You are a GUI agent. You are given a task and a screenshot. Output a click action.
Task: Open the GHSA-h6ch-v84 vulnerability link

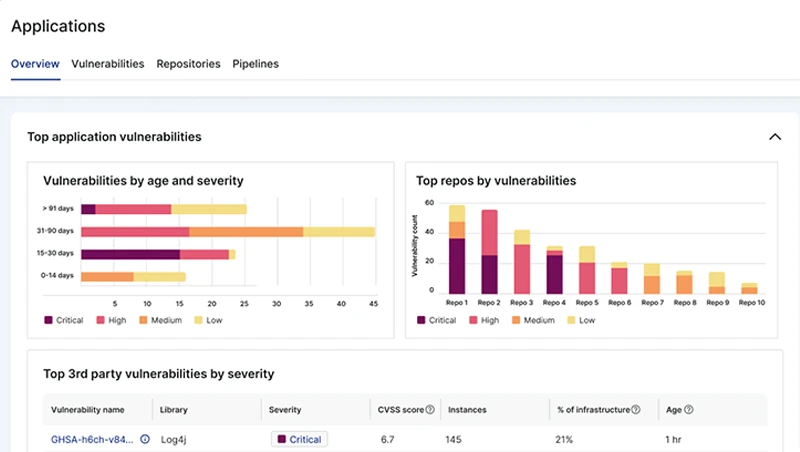(x=92, y=439)
